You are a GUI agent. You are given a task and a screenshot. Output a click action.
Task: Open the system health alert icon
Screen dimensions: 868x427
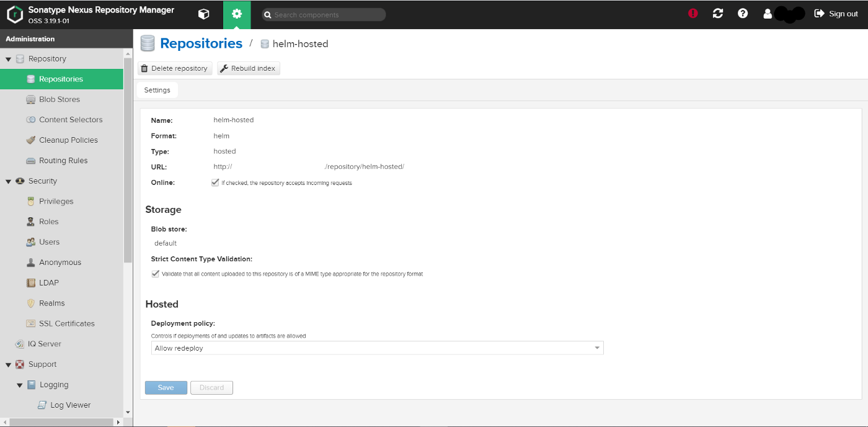(x=693, y=13)
